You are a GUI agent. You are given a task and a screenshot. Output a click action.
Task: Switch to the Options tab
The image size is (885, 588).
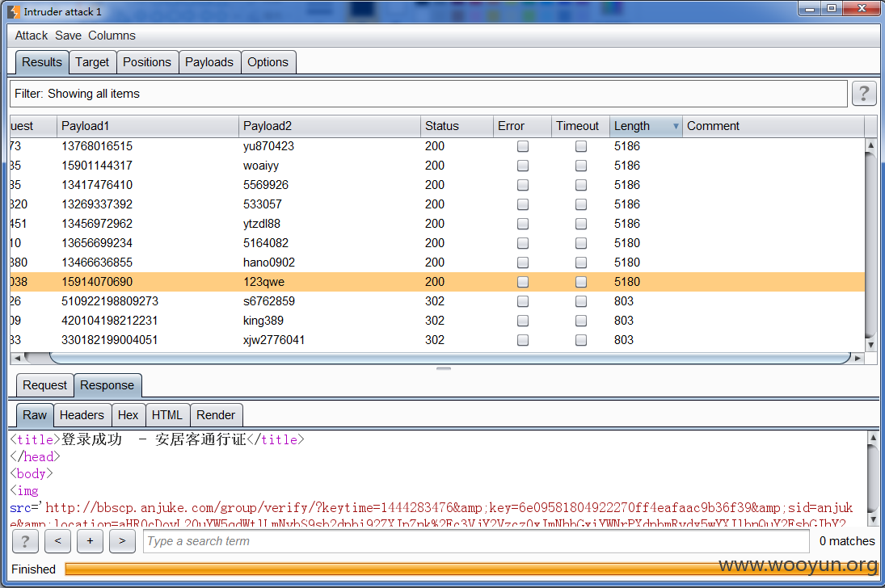pos(268,62)
